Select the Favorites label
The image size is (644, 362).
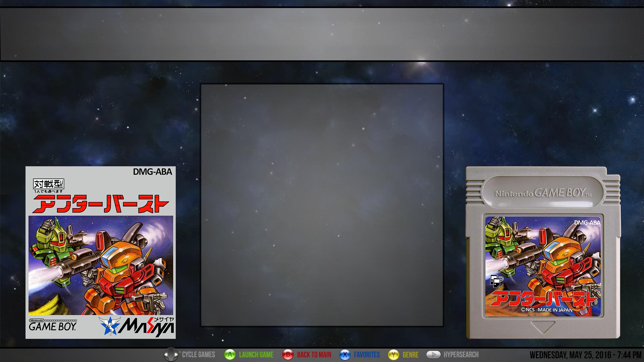click(367, 355)
